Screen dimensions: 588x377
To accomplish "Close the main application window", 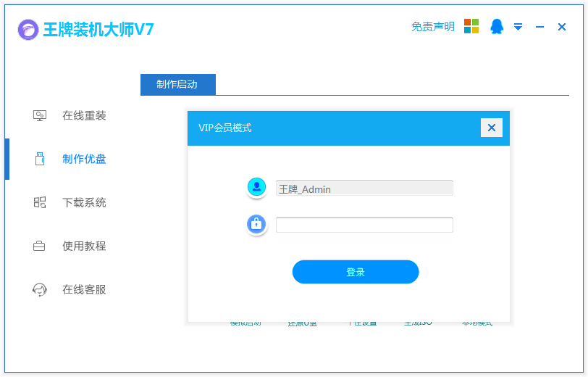I will pyautogui.click(x=562, y=27).
